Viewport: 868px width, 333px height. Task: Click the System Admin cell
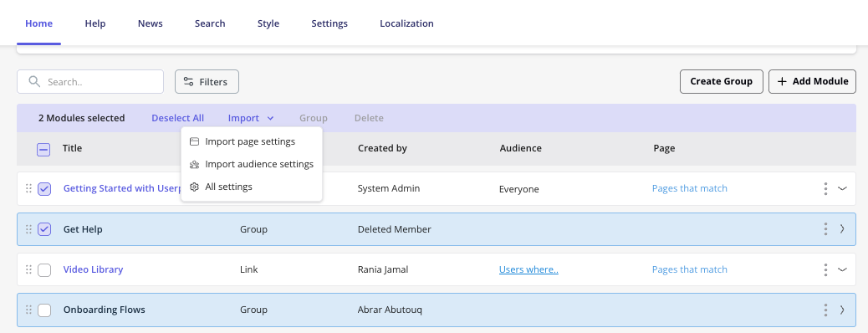(389, 188)
